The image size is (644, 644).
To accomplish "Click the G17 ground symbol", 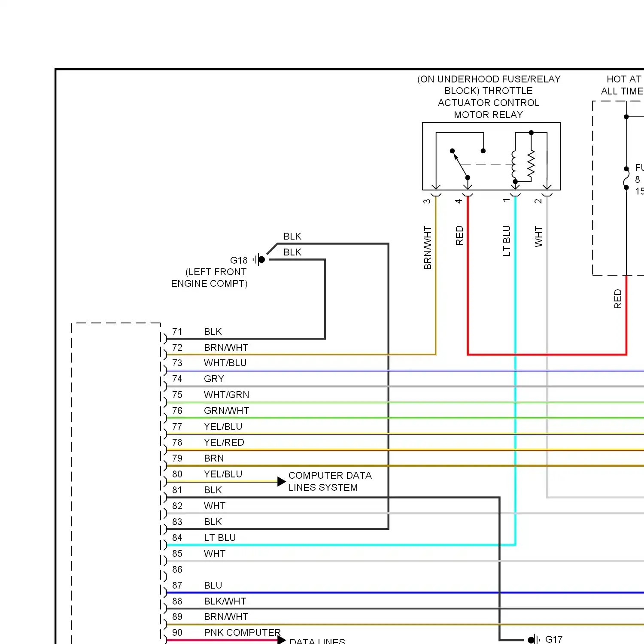I will pyautogui.click(x=534, y=640).
